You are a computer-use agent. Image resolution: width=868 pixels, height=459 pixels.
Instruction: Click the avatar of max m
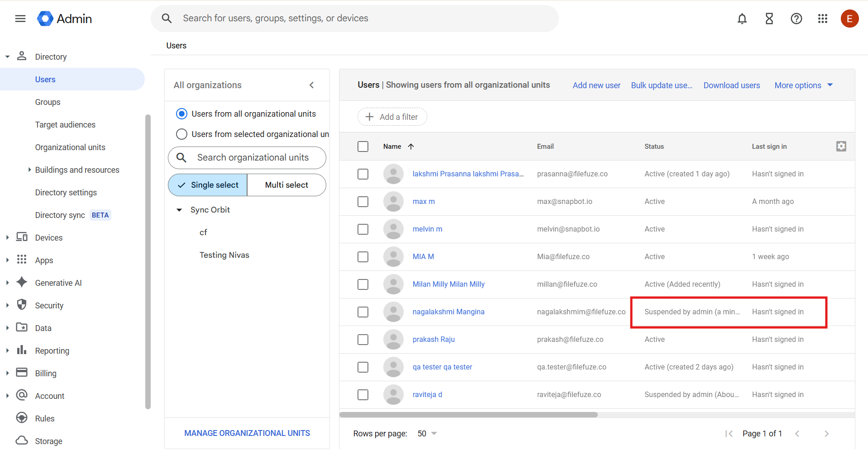point(393,202)
